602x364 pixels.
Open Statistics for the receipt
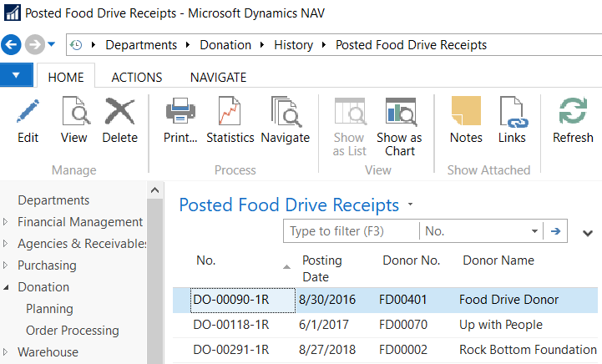[230, 120]
